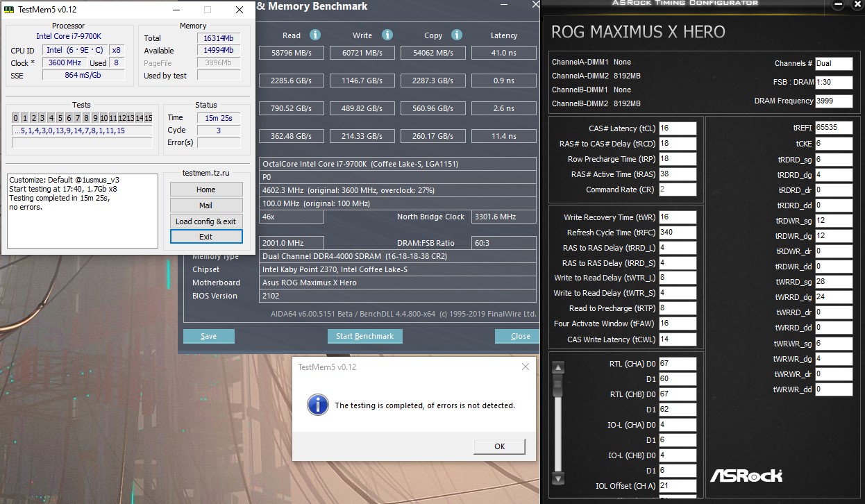
Task: Click scrollbar down arrow in RTL panel
Action: (557, 478)
